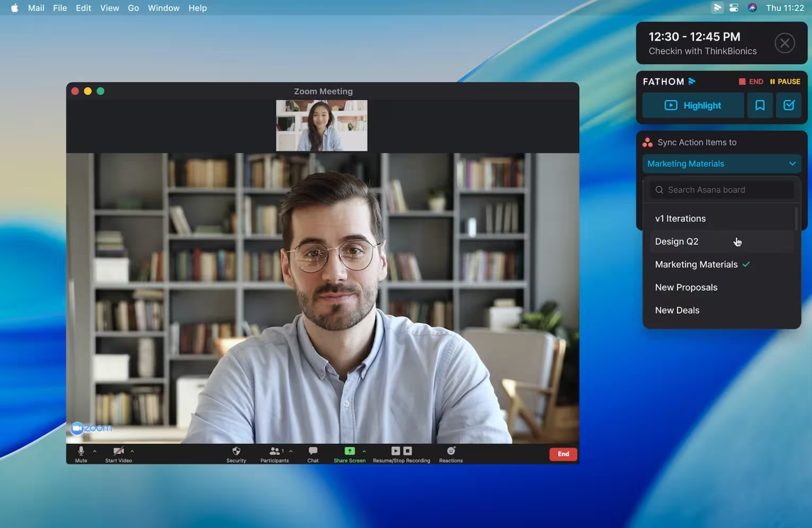Open Control Center in menu bar
This screenshot has width=812, height=528.
point(734,8)
